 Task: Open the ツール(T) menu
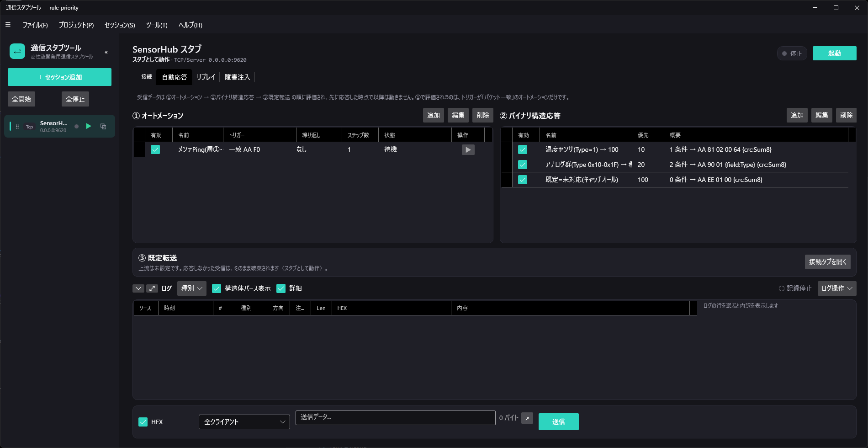click(x=157, y=25)
